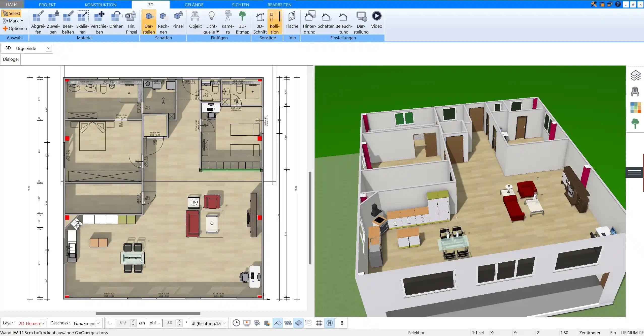Open the furniture chair catalog icon

click(635, 91)
